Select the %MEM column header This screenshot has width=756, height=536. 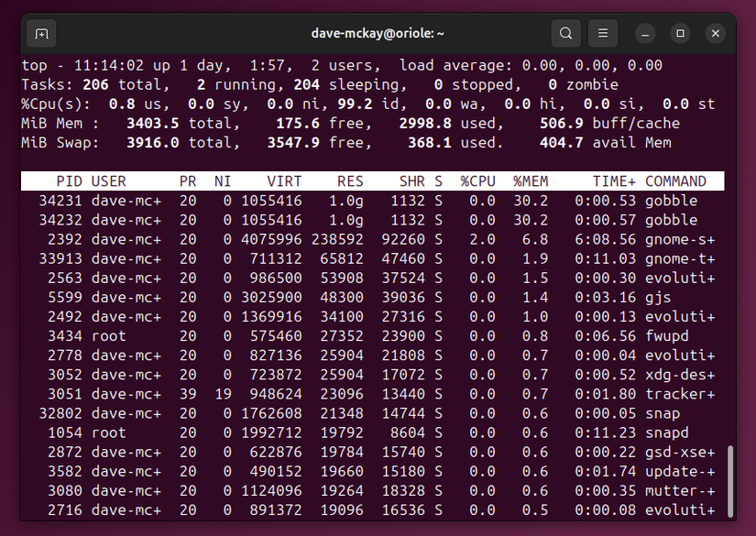tap(530, 180)
